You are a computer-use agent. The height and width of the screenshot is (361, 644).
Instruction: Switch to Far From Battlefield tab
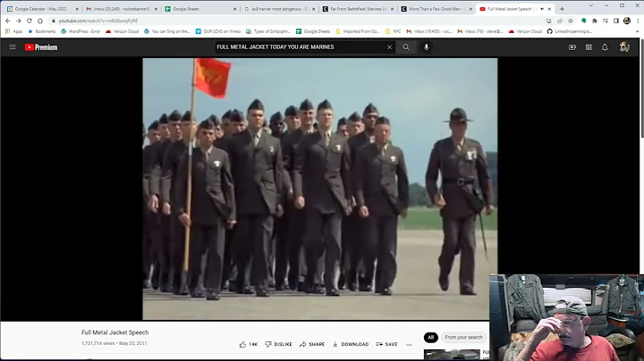tap(357, 9)
